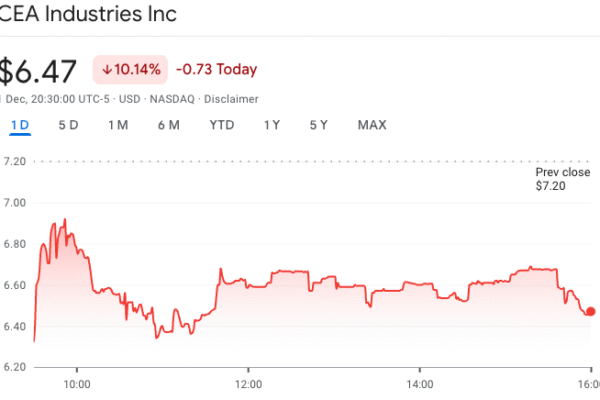The height and width of the screenshot is (400, 600).
Task: Click the 14:00 time axis label
Action: (420, 383)
